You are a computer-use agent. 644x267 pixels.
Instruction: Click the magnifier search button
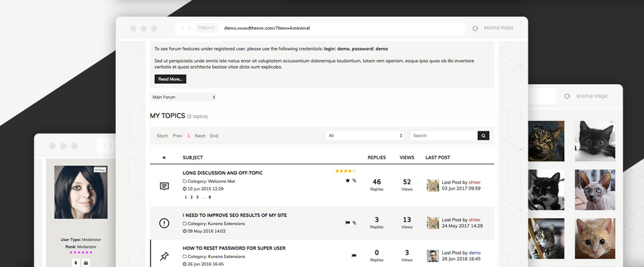tap(483, 135)
